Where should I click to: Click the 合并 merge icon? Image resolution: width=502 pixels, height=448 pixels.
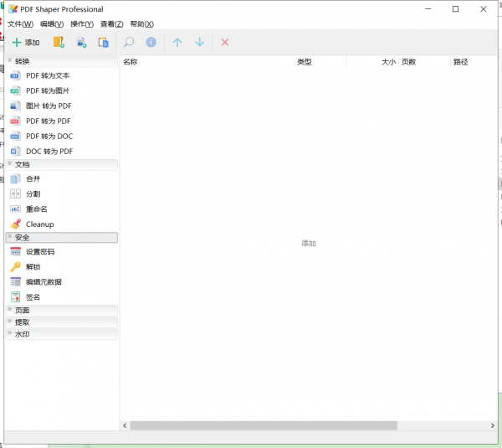[x=15, y=179]
